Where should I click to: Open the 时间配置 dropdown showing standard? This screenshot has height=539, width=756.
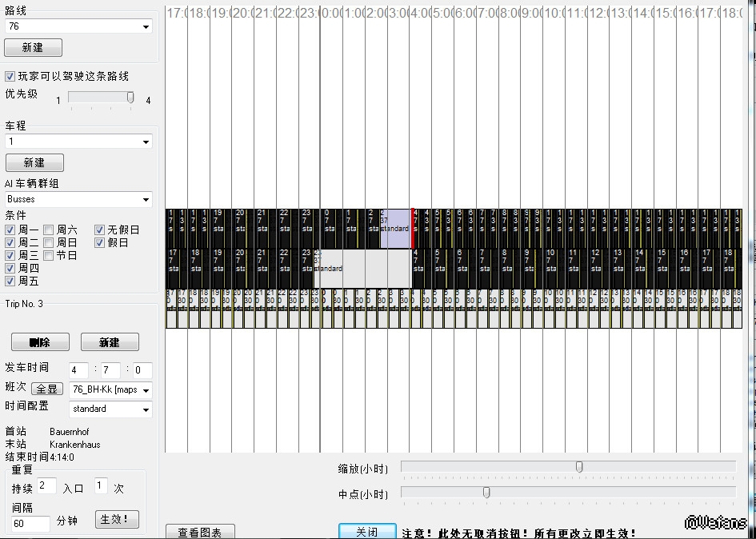pyautogui.click(x=110, y=409)
